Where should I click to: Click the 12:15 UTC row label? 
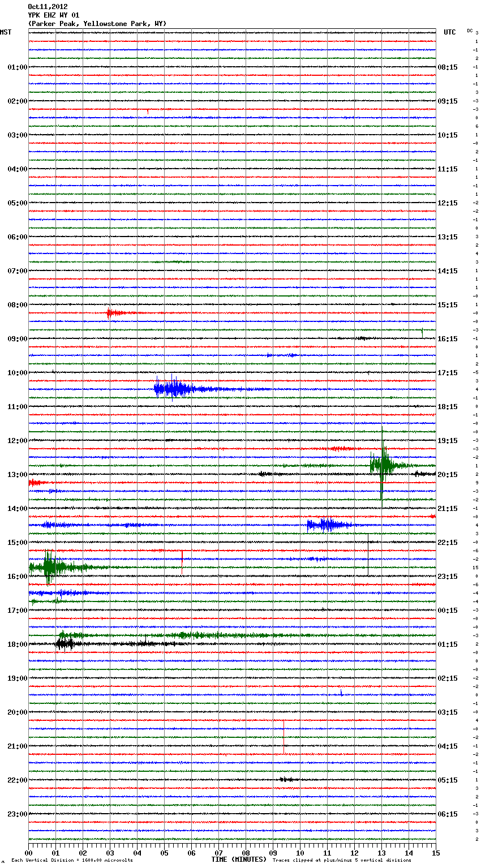coord(448,203)
